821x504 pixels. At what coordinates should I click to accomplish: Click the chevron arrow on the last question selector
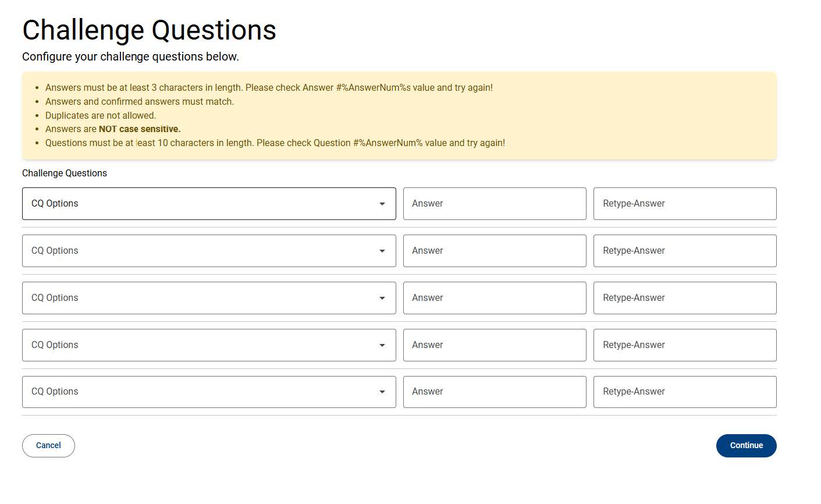pos(382,392)
